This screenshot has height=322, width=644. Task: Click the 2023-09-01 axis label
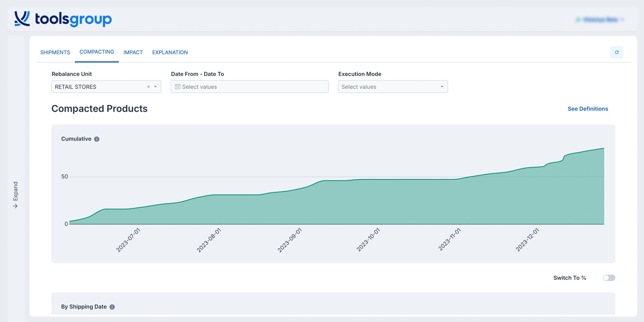(289, 240)
